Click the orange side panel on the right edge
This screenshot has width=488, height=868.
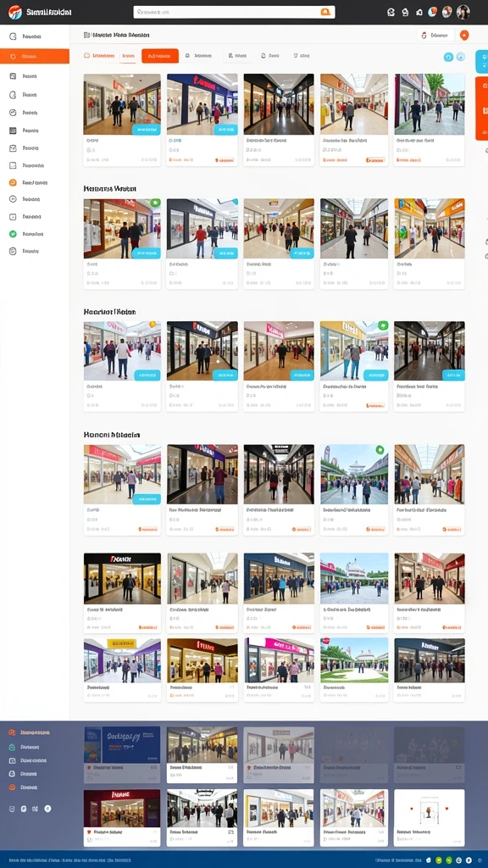pos(482,108)
